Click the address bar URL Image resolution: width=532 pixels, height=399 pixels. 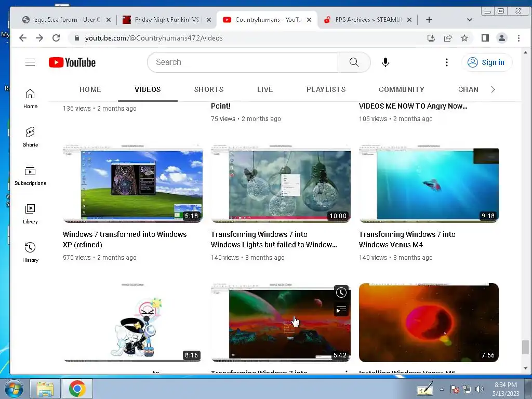point(154,38)
